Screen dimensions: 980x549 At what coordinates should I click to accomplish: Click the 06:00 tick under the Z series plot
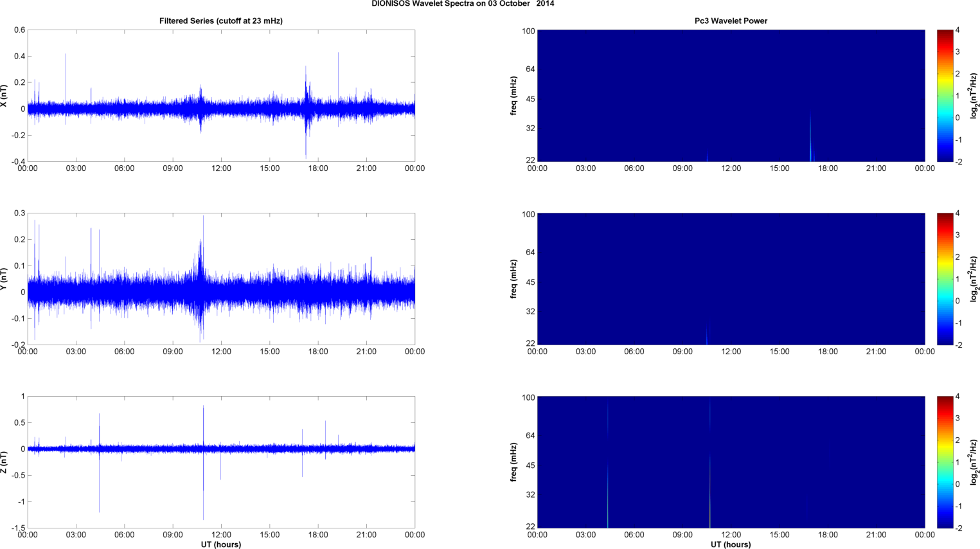(124, 535)
